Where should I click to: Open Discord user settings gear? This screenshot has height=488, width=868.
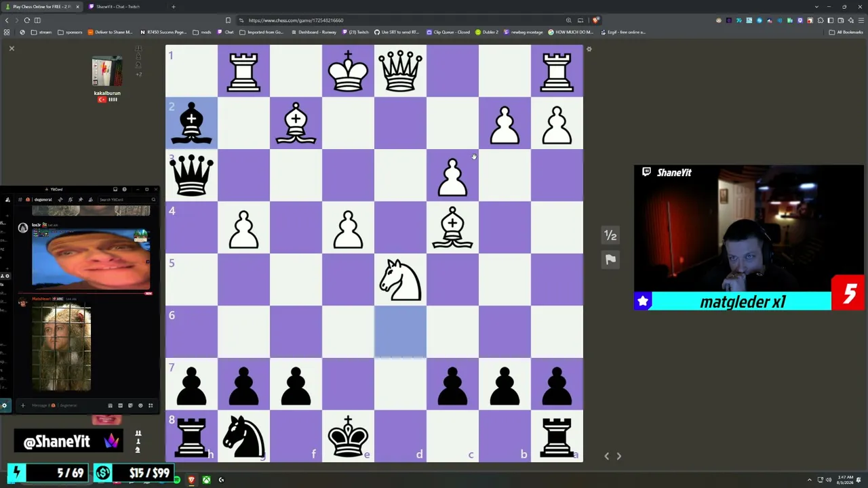[x=5, y=405]
